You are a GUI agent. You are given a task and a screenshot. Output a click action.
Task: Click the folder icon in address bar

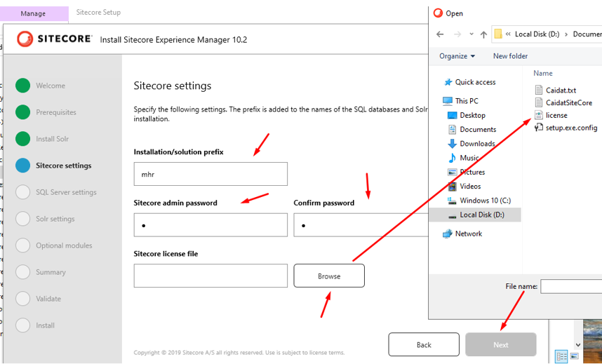498,34
